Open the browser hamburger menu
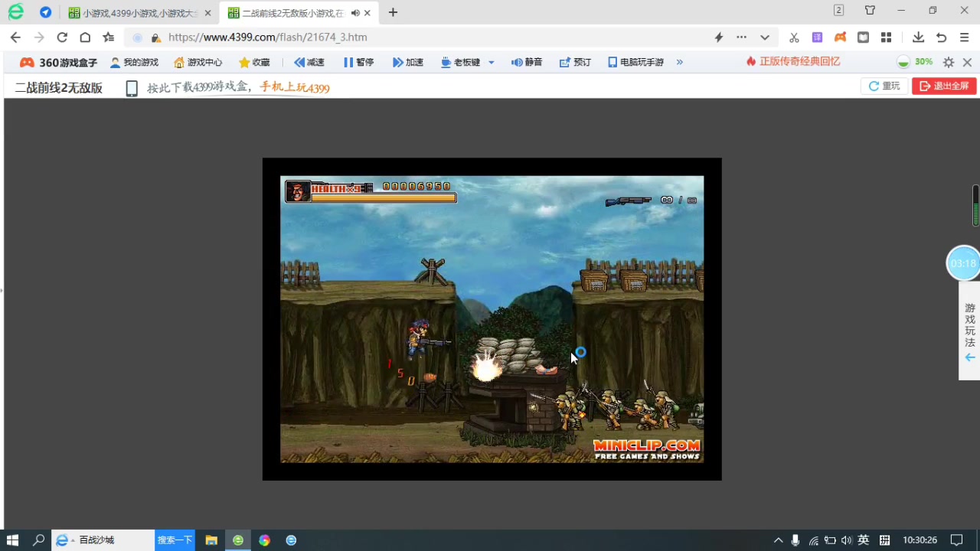Viewport: 980px width, 551px height. pos(964,37)
